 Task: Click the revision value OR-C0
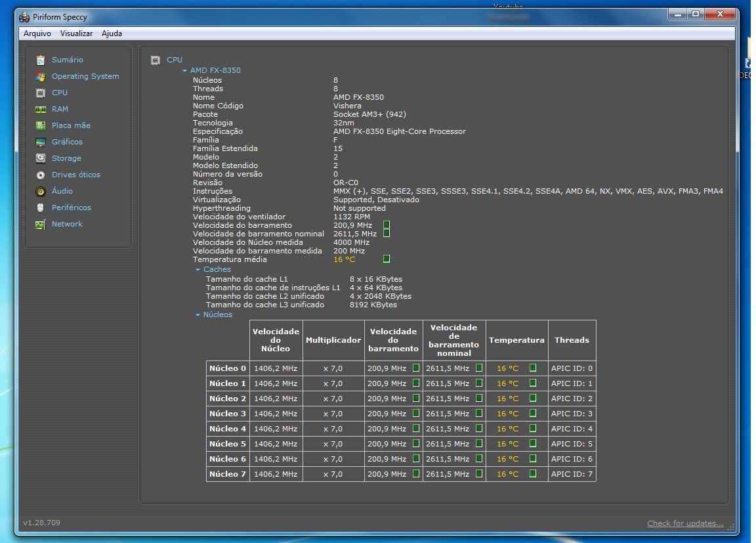[346, 183]
